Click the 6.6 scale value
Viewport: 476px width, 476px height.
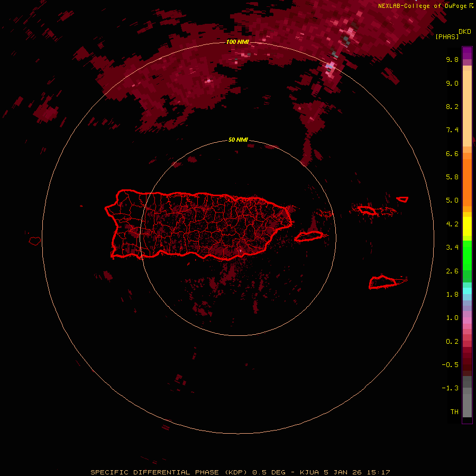(x=452, y=153)
